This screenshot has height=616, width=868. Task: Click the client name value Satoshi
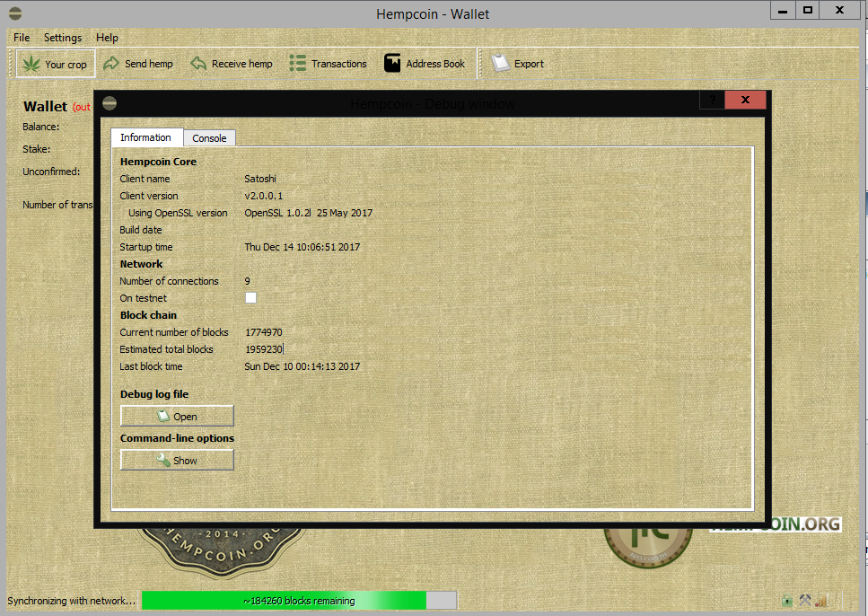tap(260, 179)
